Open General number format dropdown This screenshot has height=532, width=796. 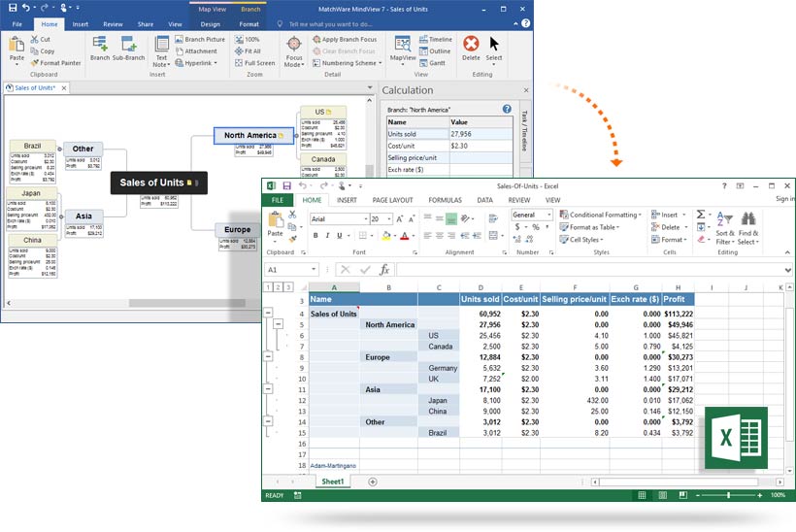pyautogui.click(x=548, y=215)
